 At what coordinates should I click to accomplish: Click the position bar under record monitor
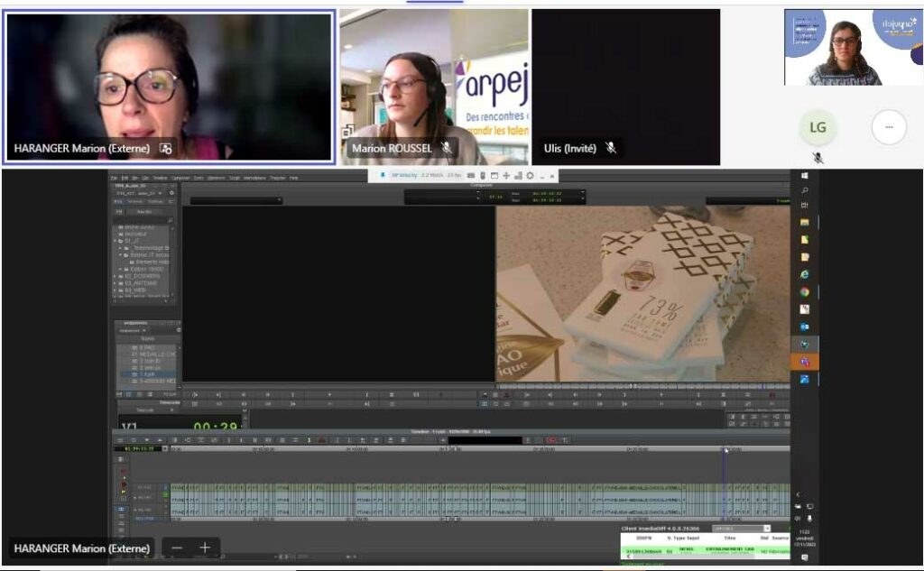click(642, 385)
